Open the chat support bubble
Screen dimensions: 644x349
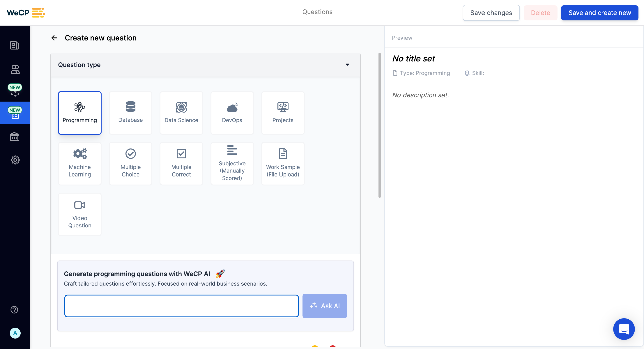(x=624, y=329)
